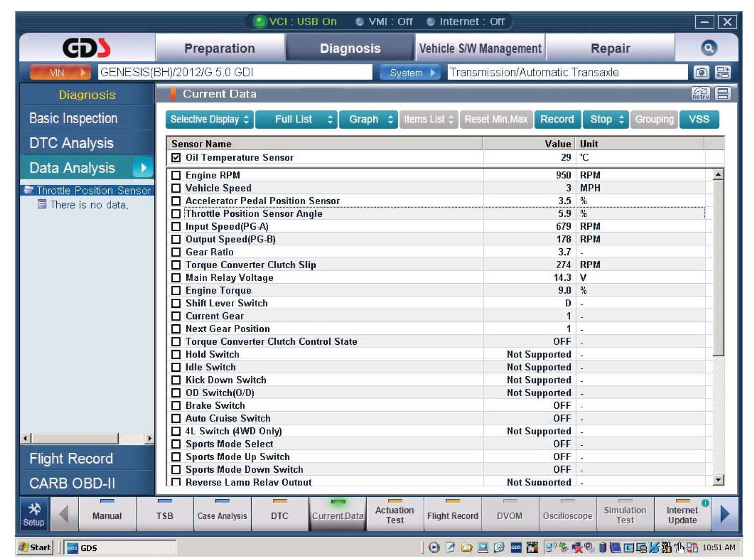Screen dimensions: 754x560
Task: Enable the Vehicle Speed checkbox
Action: 176,188
